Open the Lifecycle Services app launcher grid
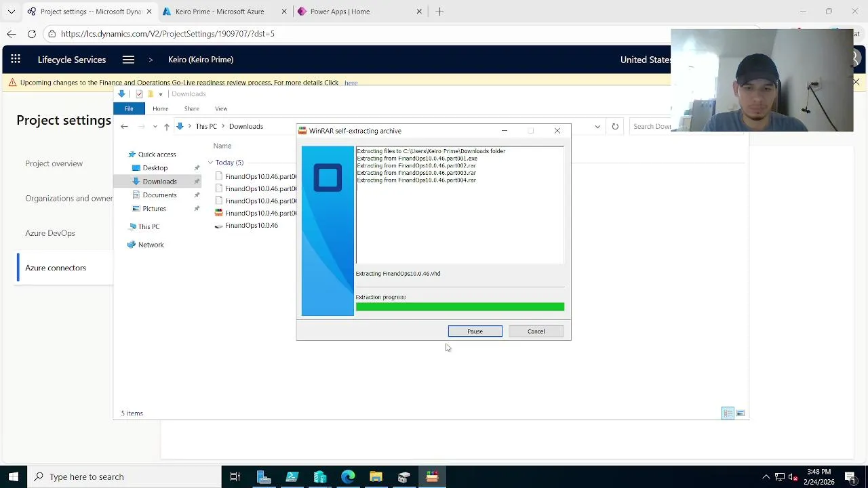868x488 pixels. point(16,60)
